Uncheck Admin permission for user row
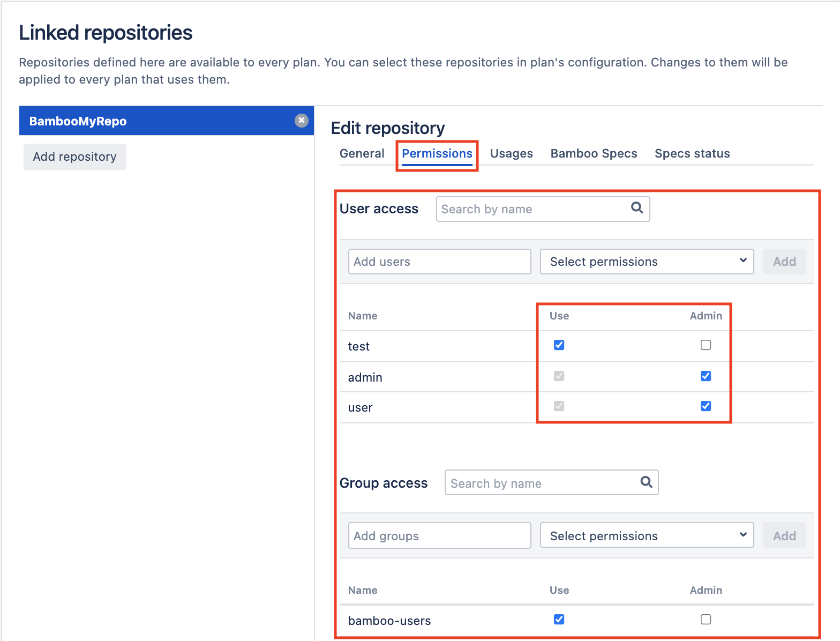The width and height of the screenshot is (840, 641). coord(706,406)
